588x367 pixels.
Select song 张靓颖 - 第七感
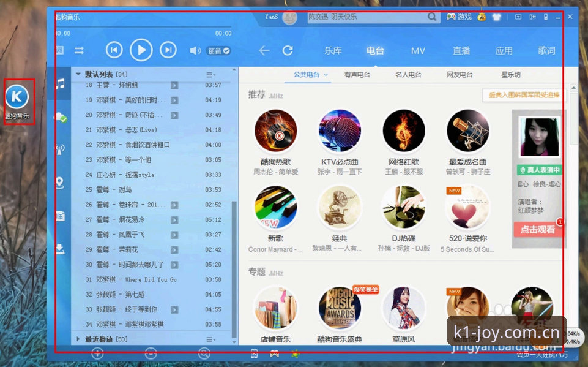154,295
